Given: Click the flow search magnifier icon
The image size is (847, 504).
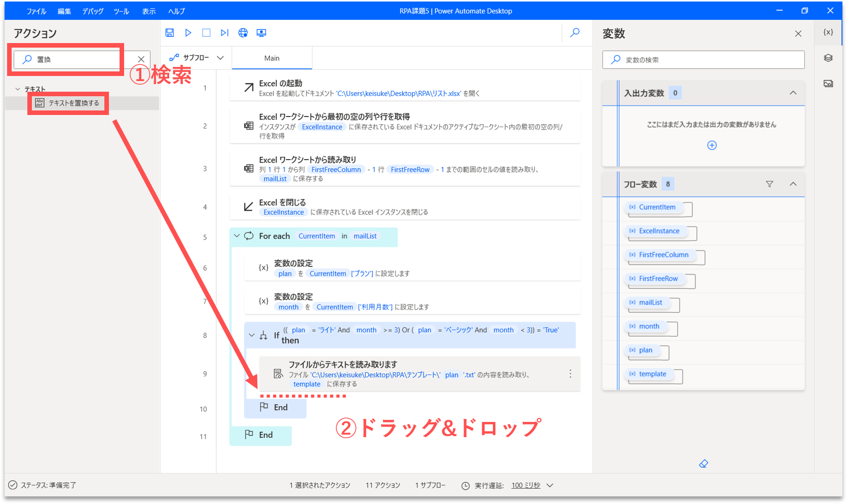Looking at the screenshot, I should click(x=575, y=33).
